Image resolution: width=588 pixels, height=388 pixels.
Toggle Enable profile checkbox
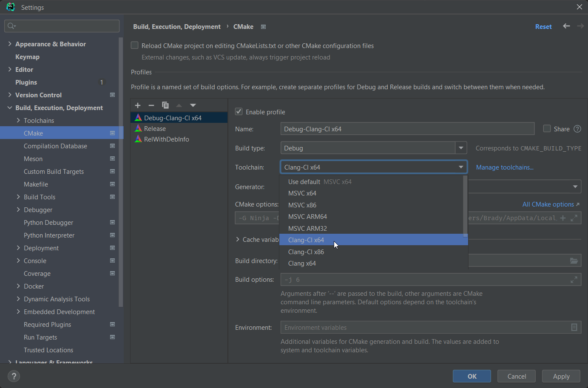click(x=239, y=112)
